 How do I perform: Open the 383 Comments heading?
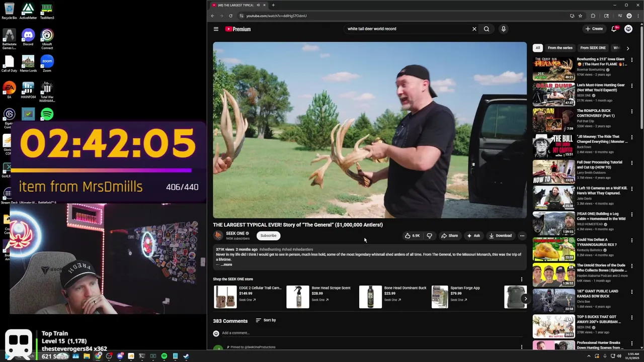click(x=230, y=321)
